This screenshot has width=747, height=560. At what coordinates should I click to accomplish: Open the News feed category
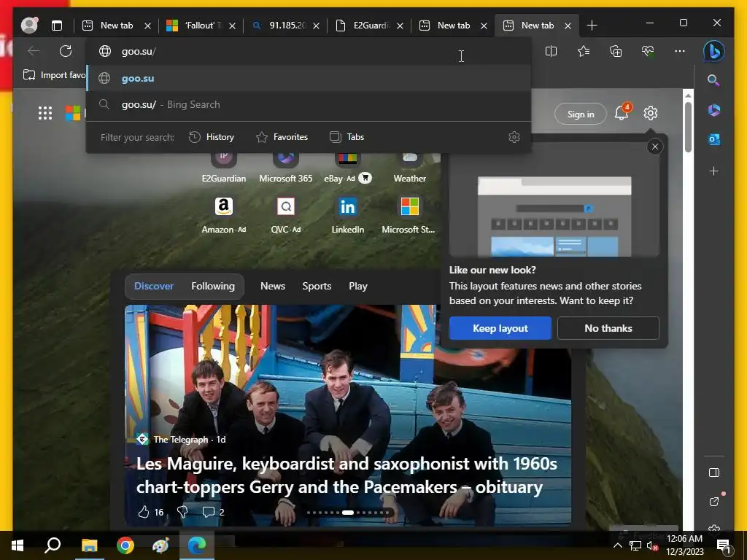coord(273,286)
